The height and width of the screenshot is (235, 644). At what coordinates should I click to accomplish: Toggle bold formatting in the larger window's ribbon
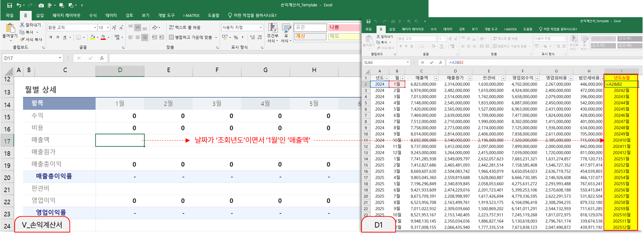tap(51, 37)
